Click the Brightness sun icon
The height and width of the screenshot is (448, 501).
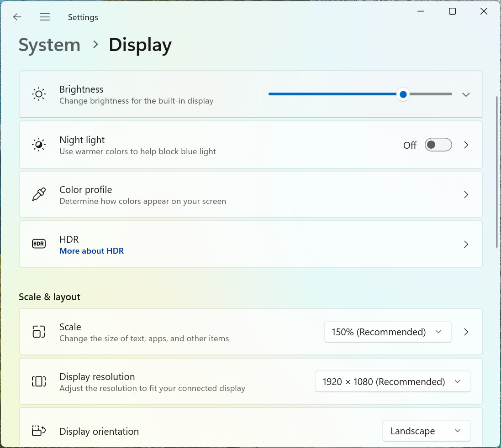click(x=39, y=94)
